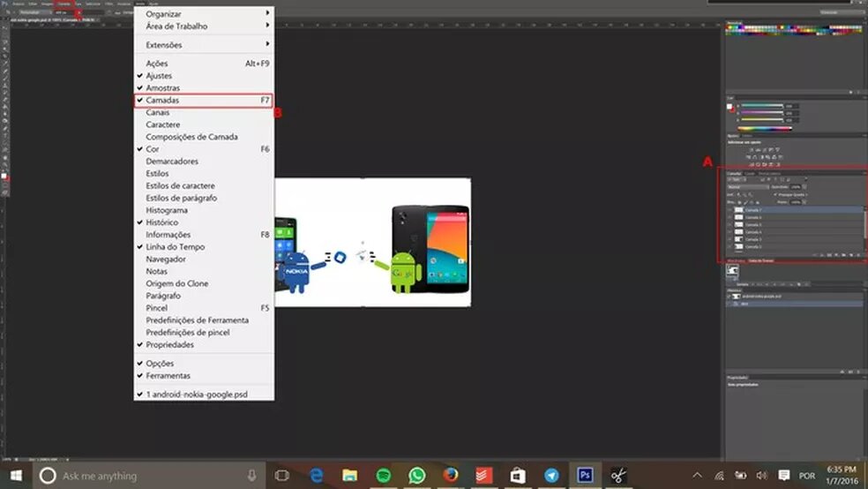
Task: Open Task View on the taskbar
Action: click(281, 475)
